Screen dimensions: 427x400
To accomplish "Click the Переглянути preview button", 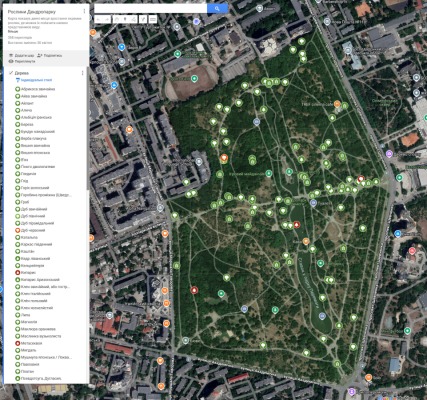I will coord(22,61).
